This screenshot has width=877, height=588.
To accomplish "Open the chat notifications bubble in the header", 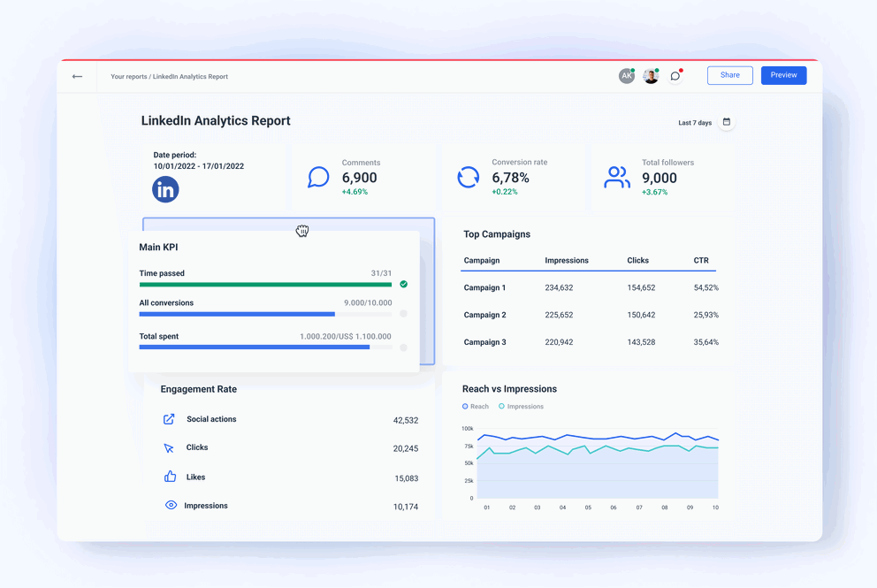I will point(675,76).
